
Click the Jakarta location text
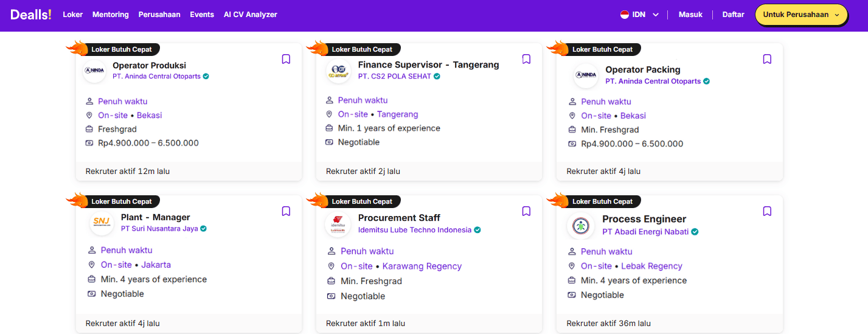(156, 265)
